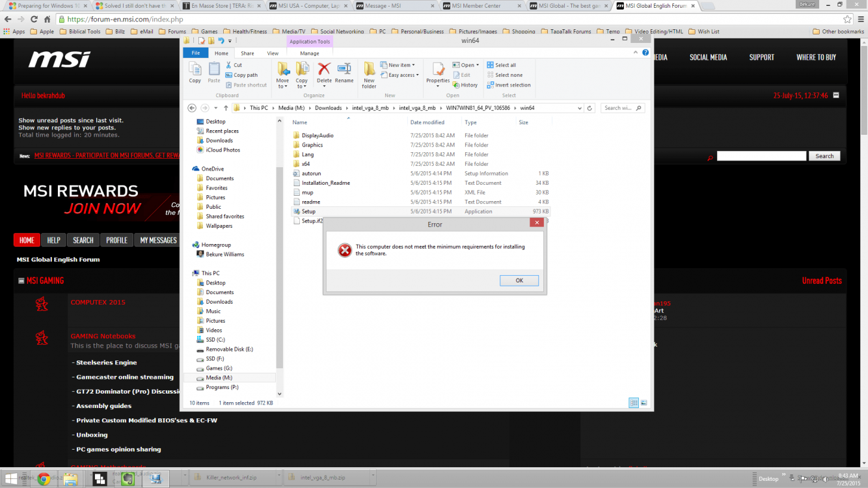The height and width of the screenshot is (488, 868).
Task: Click the red Delete icon in ribbon
Action: [x=324, y=68]
